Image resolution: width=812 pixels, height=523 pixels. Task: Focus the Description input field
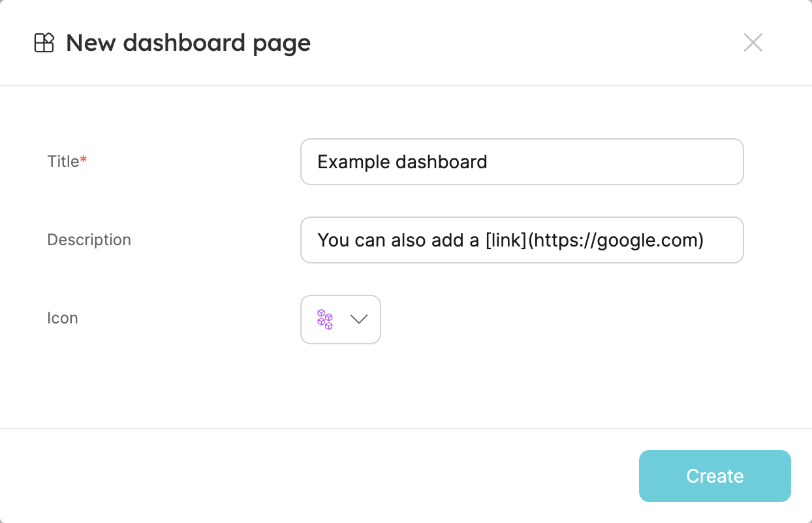[x=522, y=240]
